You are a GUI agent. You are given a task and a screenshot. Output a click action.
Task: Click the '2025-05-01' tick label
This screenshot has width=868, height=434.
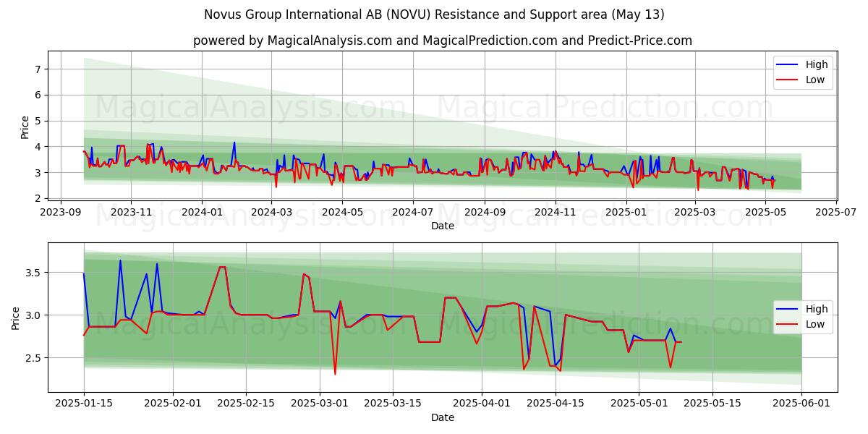(x=639, y=404)
